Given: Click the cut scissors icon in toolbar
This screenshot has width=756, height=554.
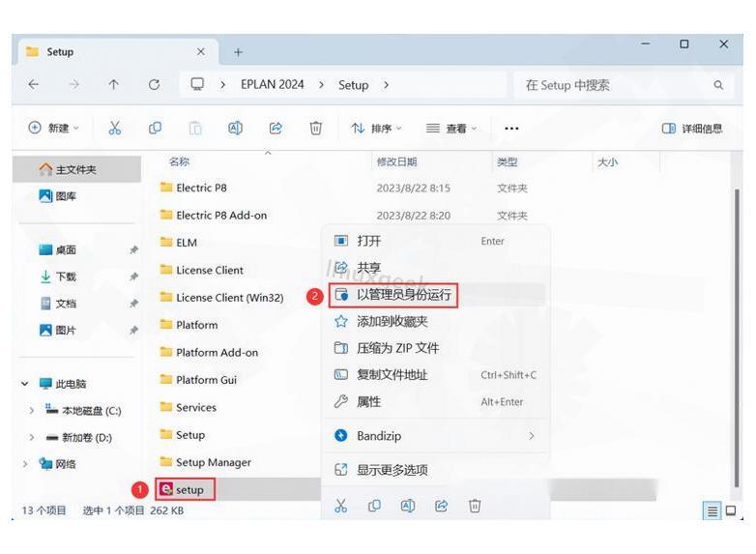Looking at the screenshot, I should click(x=115, y=129).
